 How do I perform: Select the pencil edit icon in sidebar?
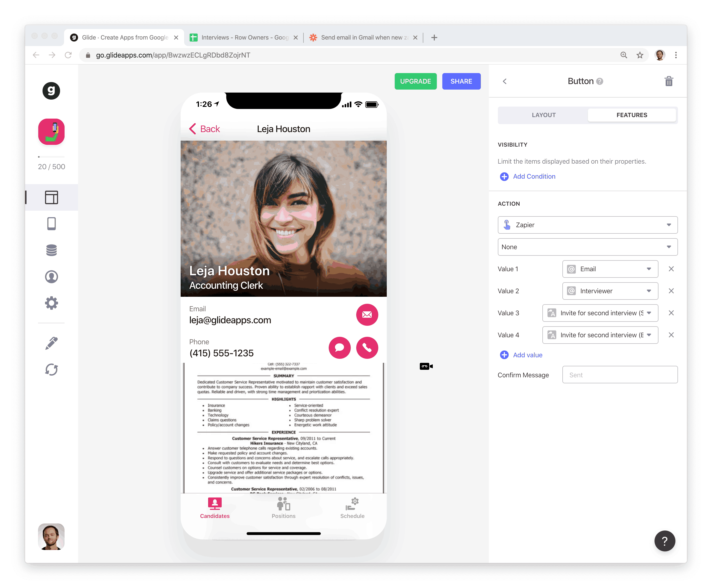52,343
